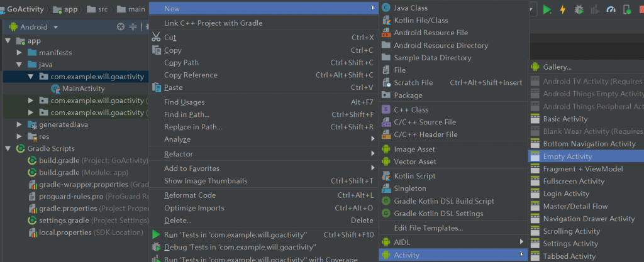Viewport: 644px width, 262px height.
Task: Click the scroll from source target icon
Action: (120, 26)
